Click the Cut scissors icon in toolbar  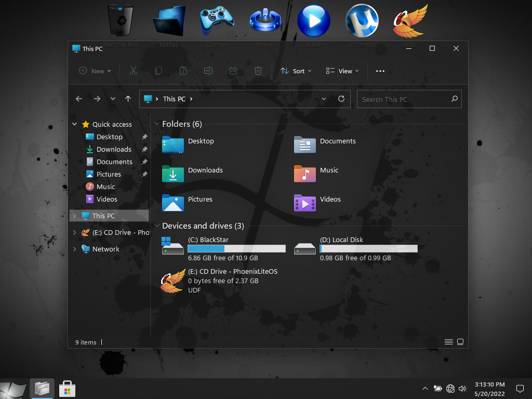(x=134, y=71)
